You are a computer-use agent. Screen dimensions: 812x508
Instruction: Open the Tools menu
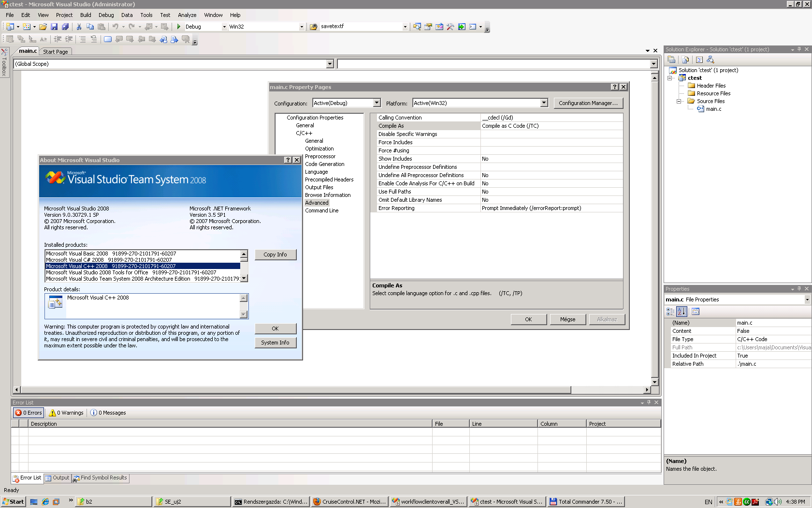(x=146, y=15)
